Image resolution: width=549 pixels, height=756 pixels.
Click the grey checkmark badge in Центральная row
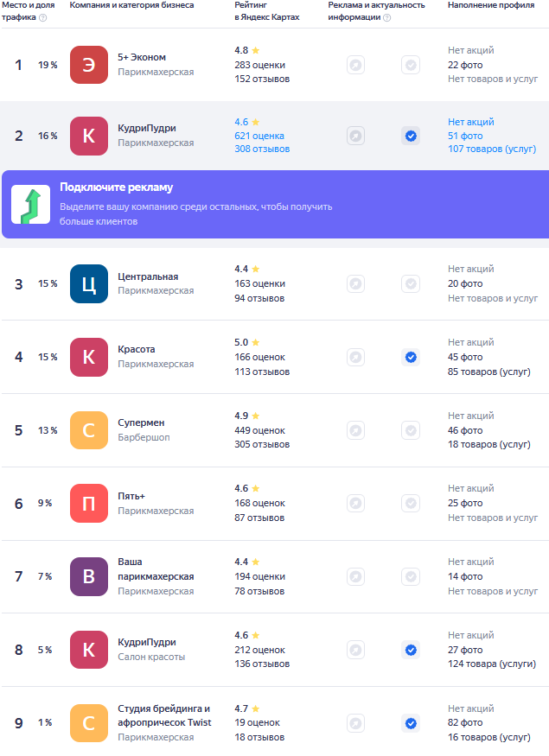coord(411,283)
